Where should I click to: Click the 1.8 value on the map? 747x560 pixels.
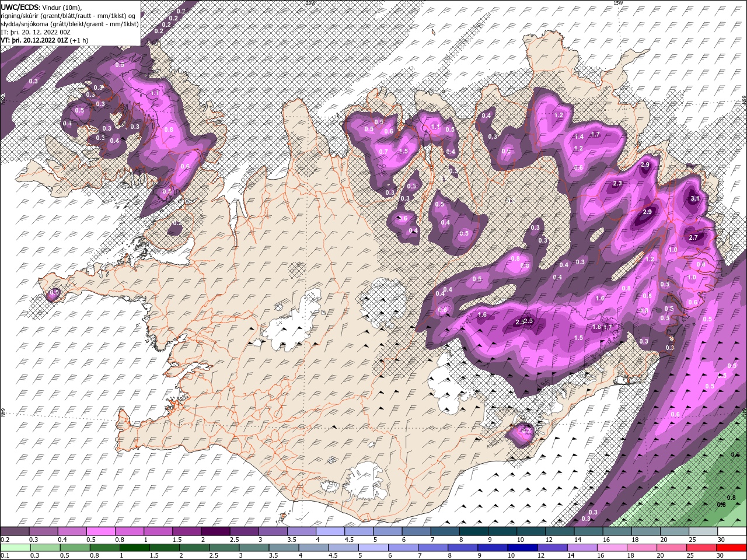596,327
